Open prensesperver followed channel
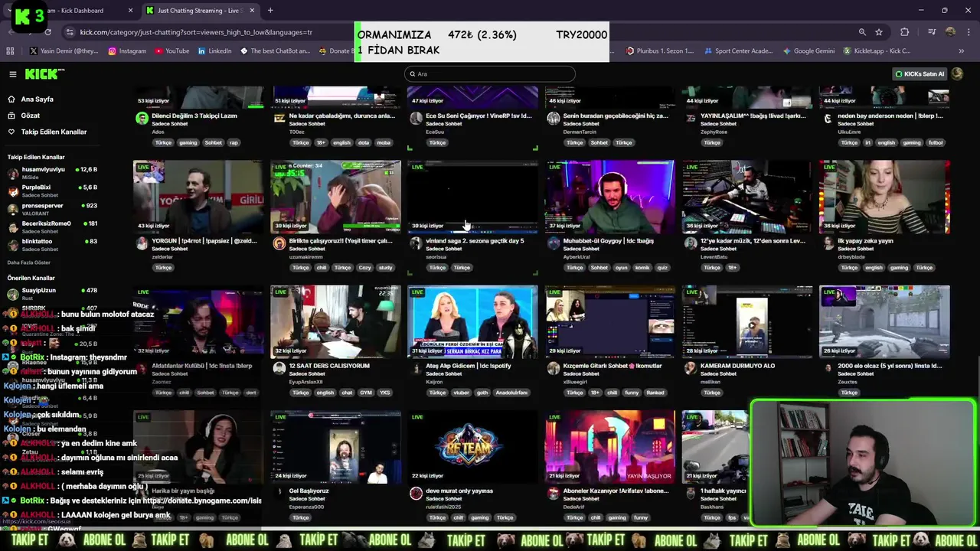 (52, 209)
